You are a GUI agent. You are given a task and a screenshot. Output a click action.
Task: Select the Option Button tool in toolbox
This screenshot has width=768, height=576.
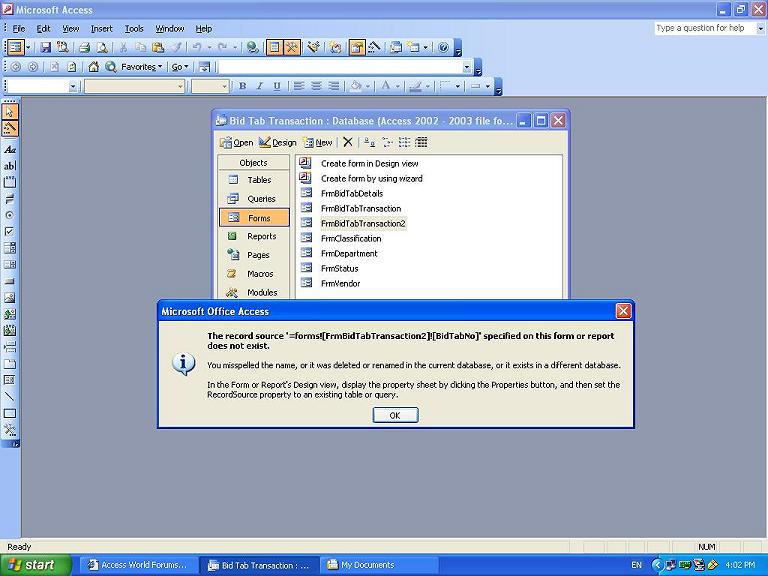click(10, 215)
